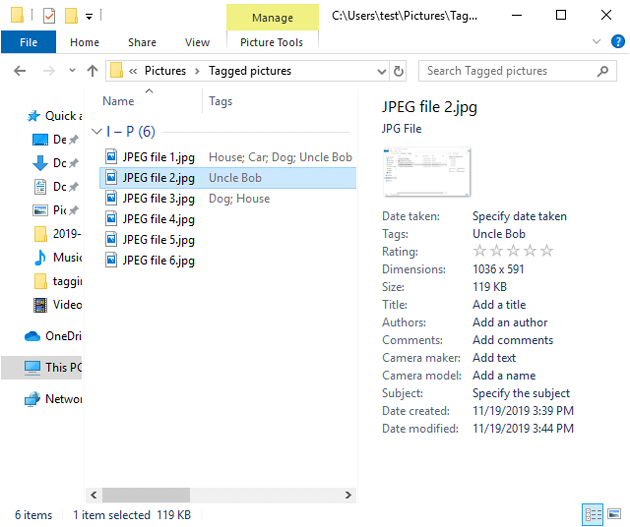The width and height of the screenshot is (630, 527).
Task: Open the Customize Quick Access Toolbar dropdown
Action: coord(89,16)
